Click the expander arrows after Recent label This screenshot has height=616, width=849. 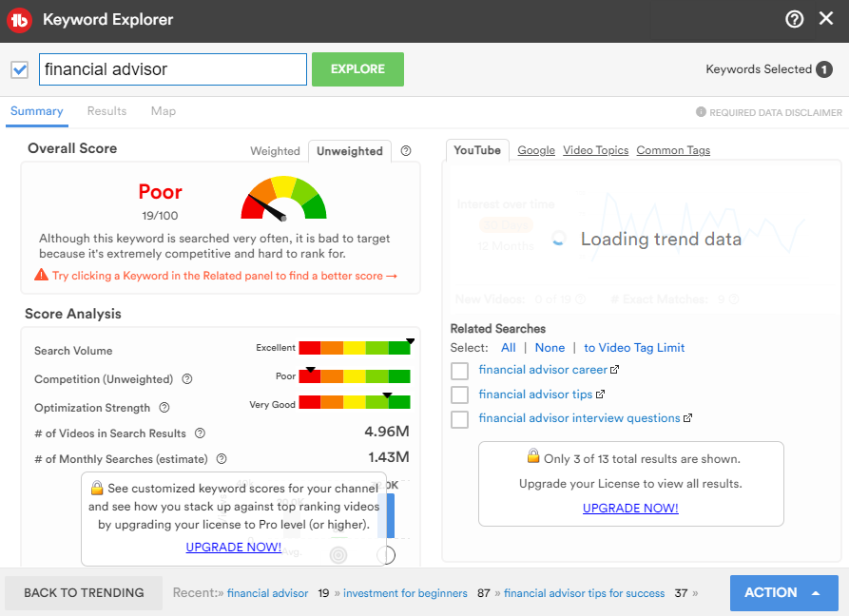click(x=222, y=593)
